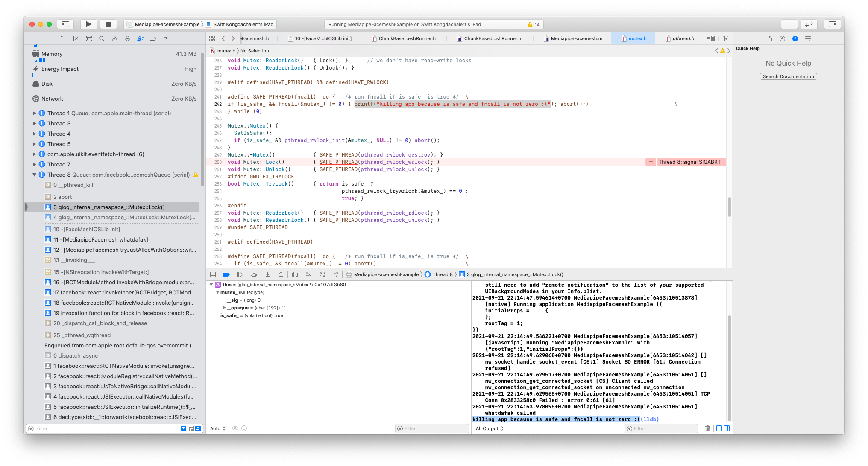Step over the current line in the debugger
The width and height of the screenshot is (868, 466).
pyautogui.click(x=254, y=274)
